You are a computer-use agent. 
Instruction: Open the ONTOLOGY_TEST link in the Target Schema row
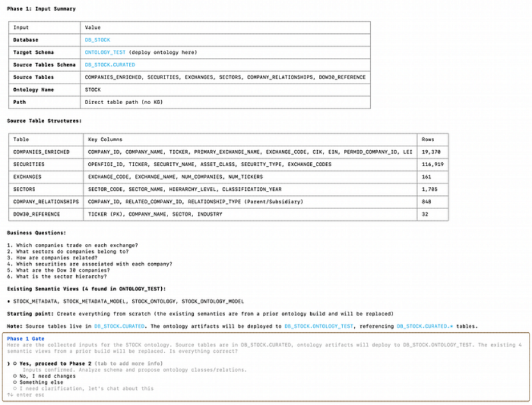pos(105,52)
